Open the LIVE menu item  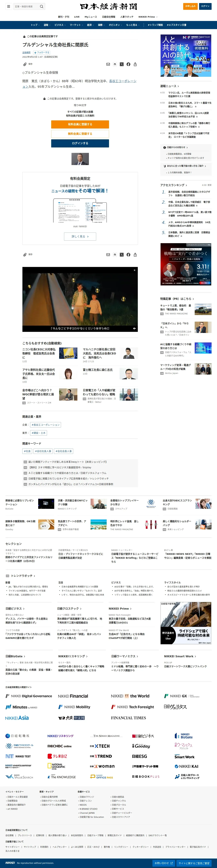tap(77, 17)
